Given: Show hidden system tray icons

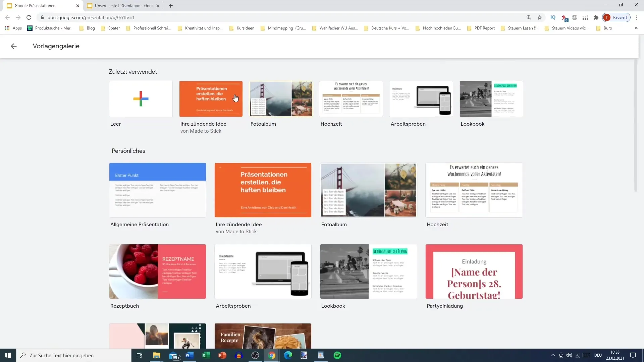Looking at the screenshot, I should pos(553,355).
